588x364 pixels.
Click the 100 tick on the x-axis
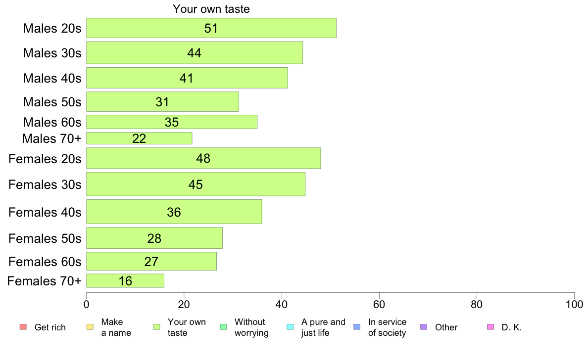point(574,304)
